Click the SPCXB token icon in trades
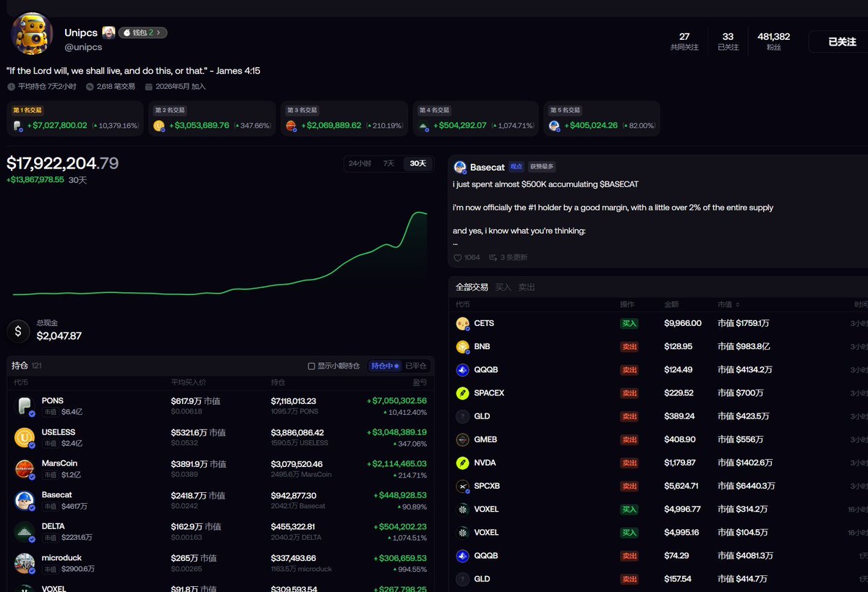The image size is (868, 592). (463, 486)
